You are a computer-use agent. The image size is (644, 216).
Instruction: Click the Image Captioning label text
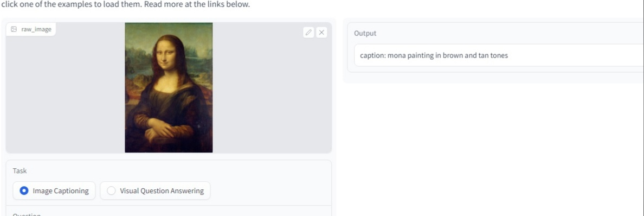[61, 190]
